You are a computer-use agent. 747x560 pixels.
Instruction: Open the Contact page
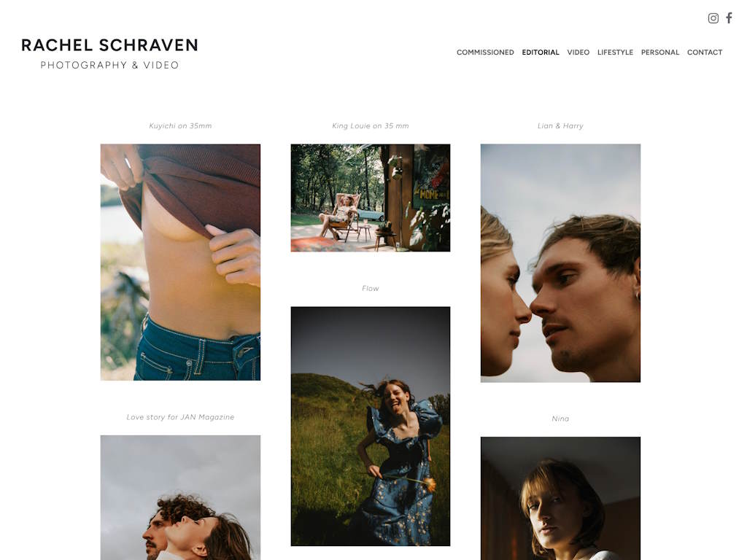click(705, 52)
